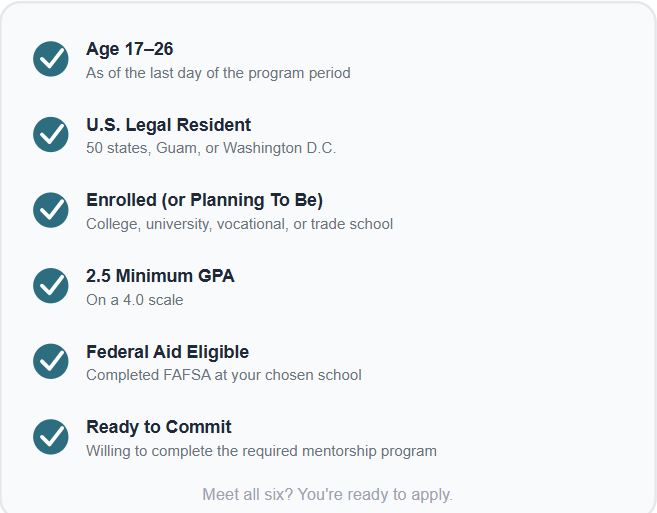Click the checkmark beside 2.5 Minimum GPA
Screen dimensions: 657x513
pyautogui.click(x=51, y=286)
